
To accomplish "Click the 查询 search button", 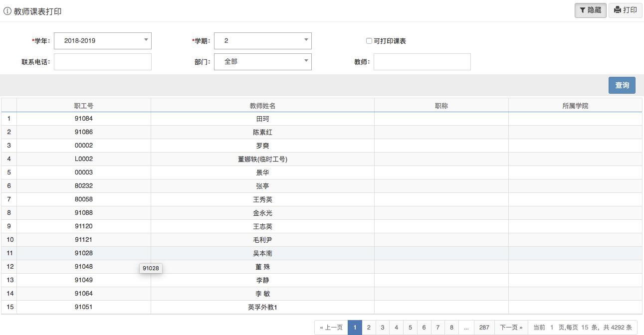I will [x=622, y=85].
